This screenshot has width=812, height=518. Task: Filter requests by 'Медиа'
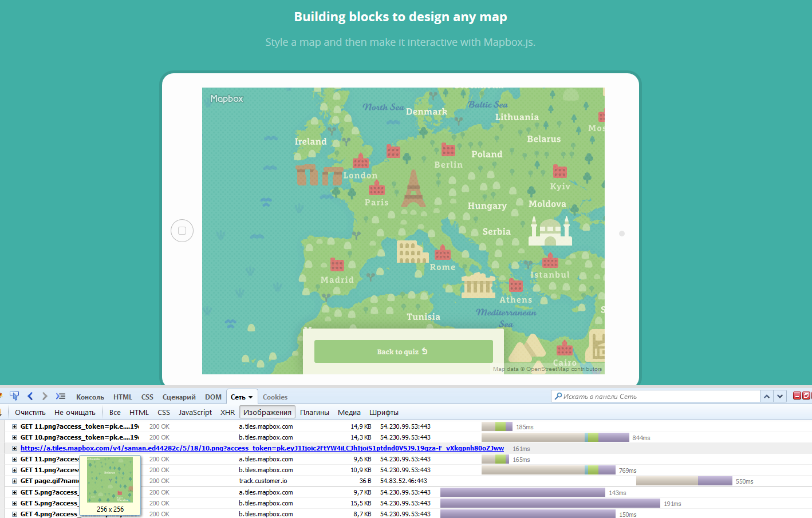349,412
